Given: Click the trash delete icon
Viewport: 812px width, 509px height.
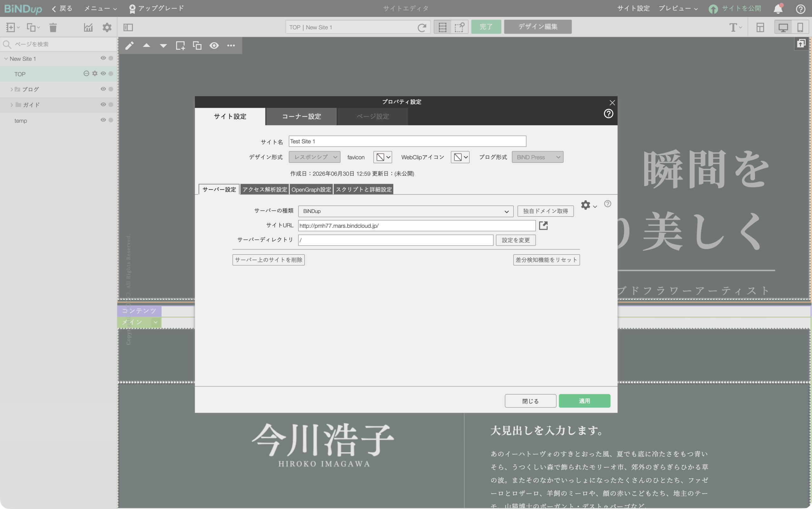Looking at the screenshot, I should [x=53, y=27].
